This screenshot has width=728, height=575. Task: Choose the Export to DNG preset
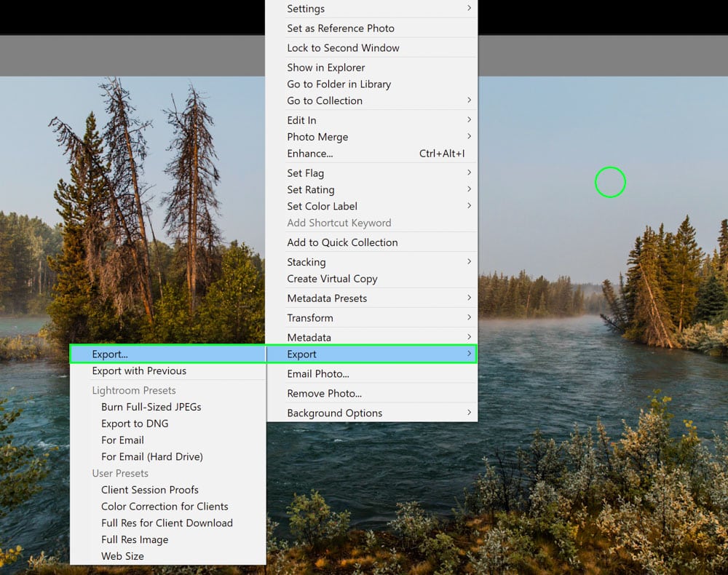tap(168, 424)
